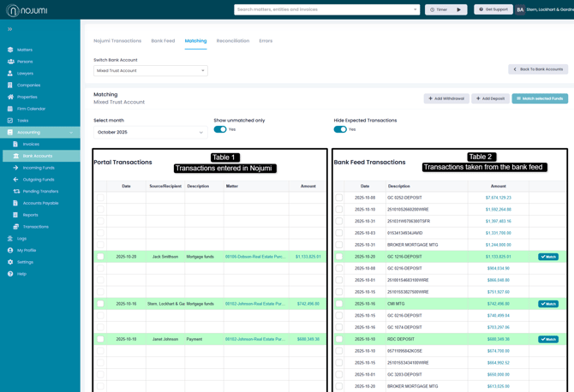Screen dimensions: 574x392
Task: Expand the Select month dropdown
Action: tap(150, 133)
